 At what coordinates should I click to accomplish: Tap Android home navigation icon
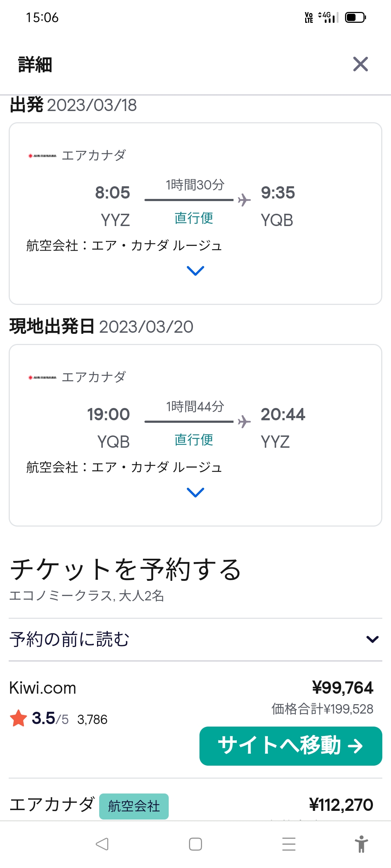pyautogui.click(x=195, y=844)
